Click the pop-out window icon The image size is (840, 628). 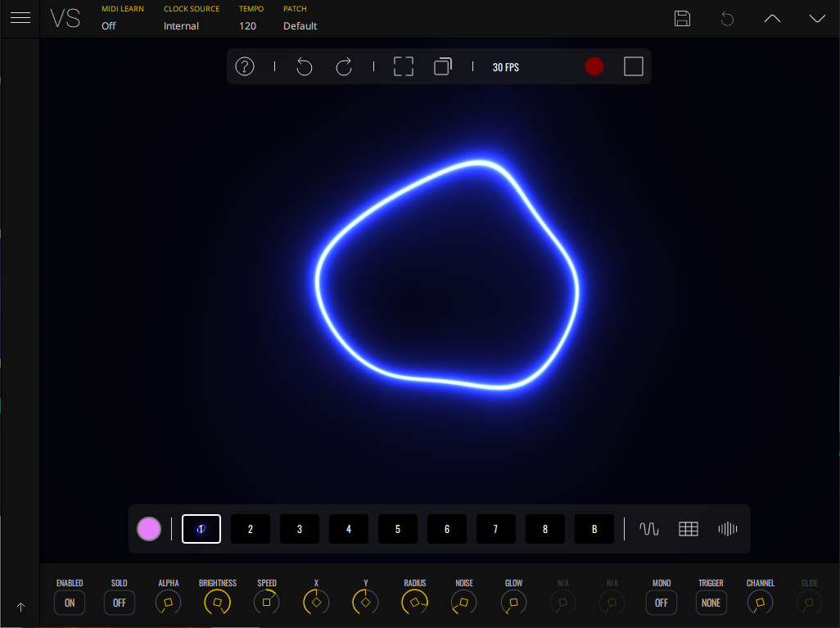click(x=443, y=66)
